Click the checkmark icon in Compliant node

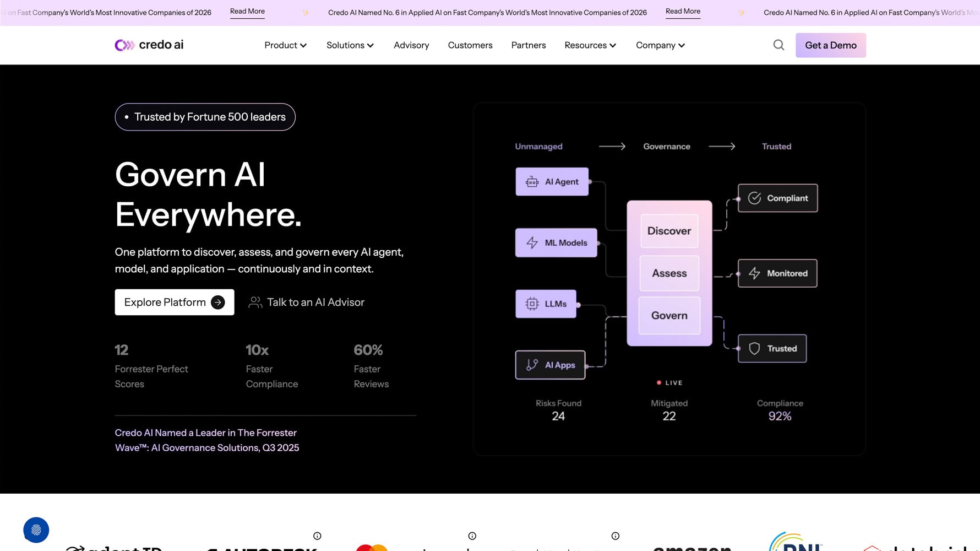754,198
